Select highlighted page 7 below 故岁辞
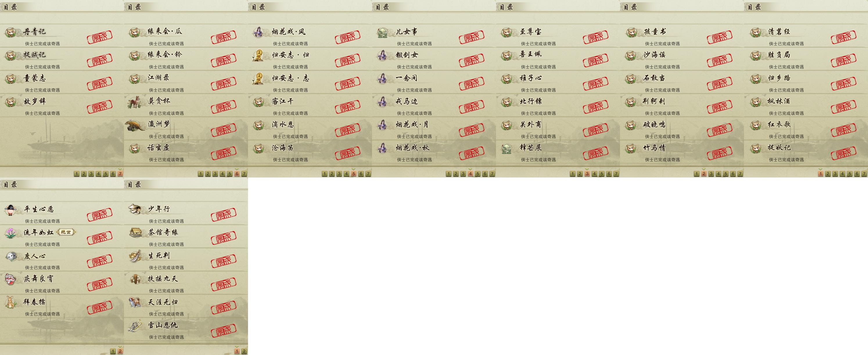 tap(120, 174)
